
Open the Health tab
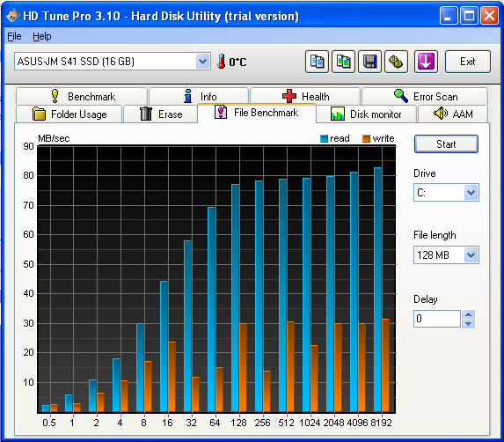(304, 96)
